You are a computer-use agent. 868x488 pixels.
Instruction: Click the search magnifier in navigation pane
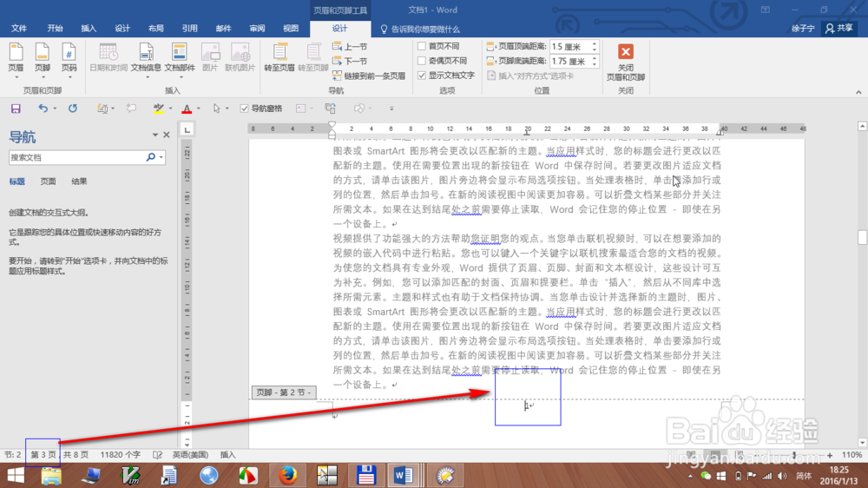pos(150,157)
